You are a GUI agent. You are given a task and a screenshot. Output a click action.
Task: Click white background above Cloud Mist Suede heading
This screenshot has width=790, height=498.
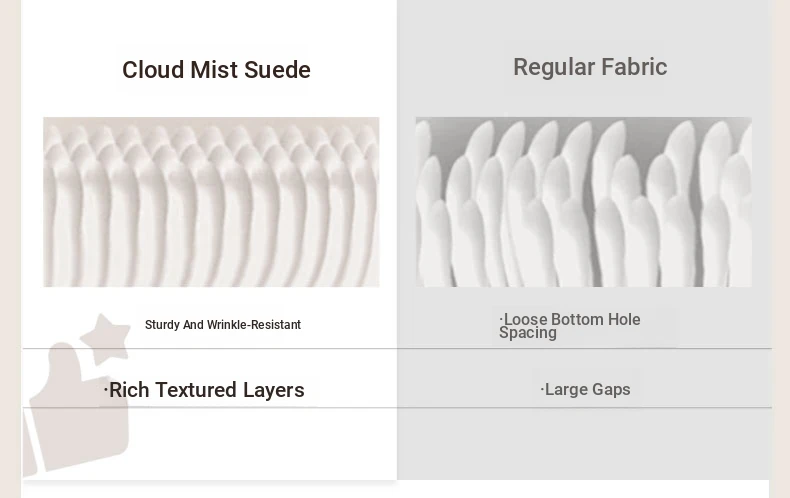pos(210,25)
